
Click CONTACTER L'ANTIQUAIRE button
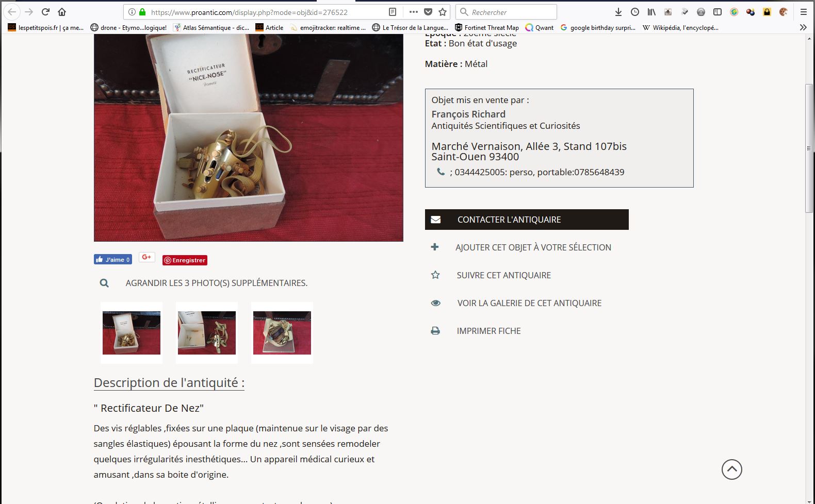coord(527,220)
